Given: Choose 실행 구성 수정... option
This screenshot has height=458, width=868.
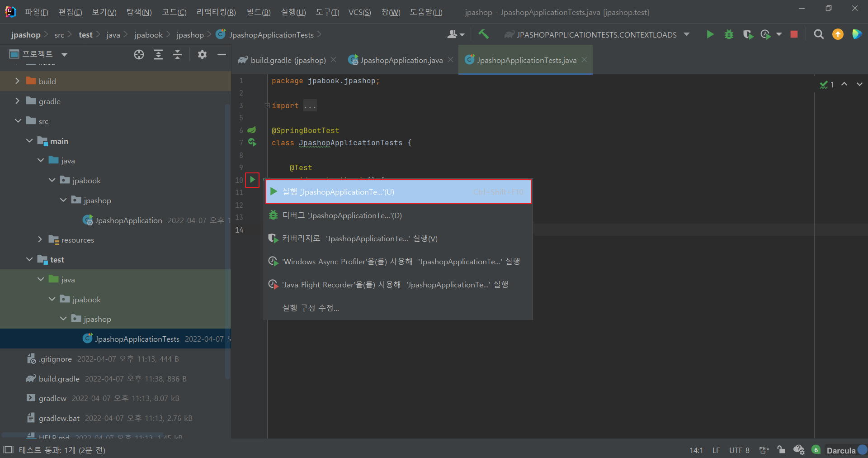Looking at the screenshot, I should [398, 308].
